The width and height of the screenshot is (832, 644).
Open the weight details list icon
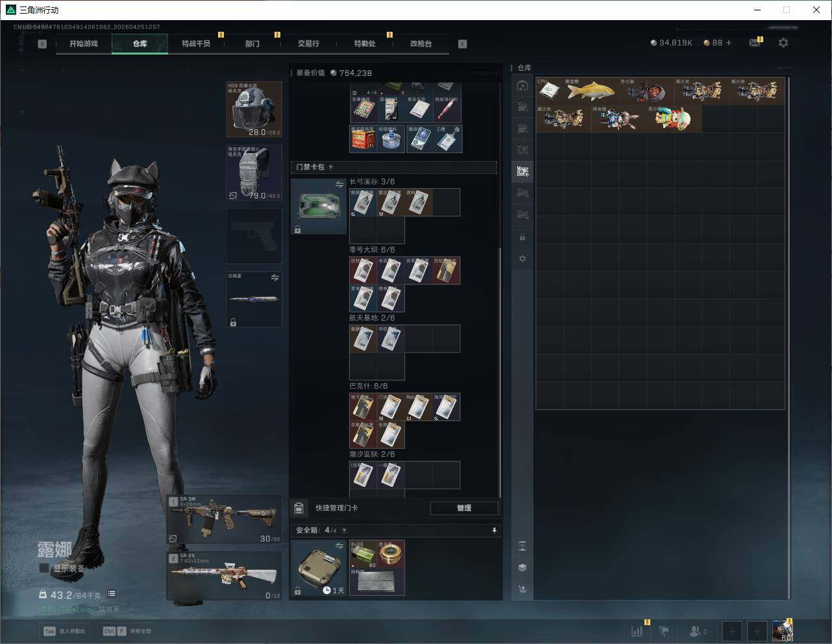(x=112, y=593)
